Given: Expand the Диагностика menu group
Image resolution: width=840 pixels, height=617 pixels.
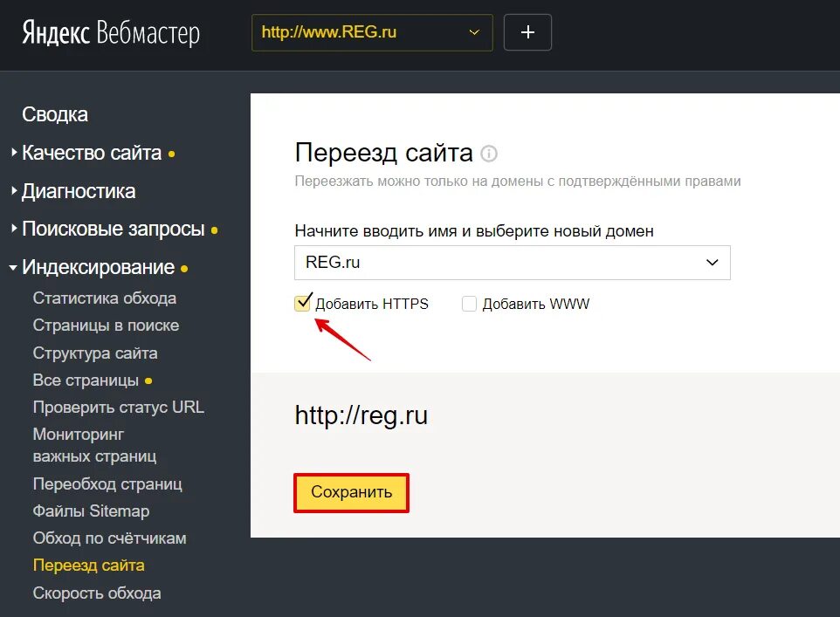Looking at the screenshot, I should pyautogui.click(x=79, y=191).
